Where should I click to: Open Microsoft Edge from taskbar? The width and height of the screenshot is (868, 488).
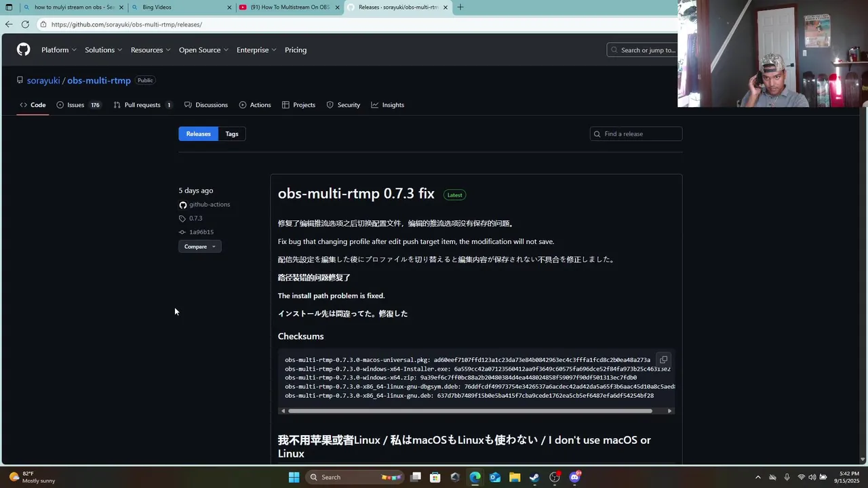[475, 477]
